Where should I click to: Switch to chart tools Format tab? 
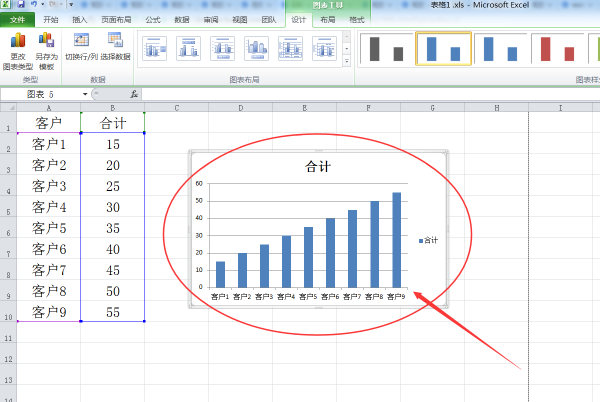[357, 20]
